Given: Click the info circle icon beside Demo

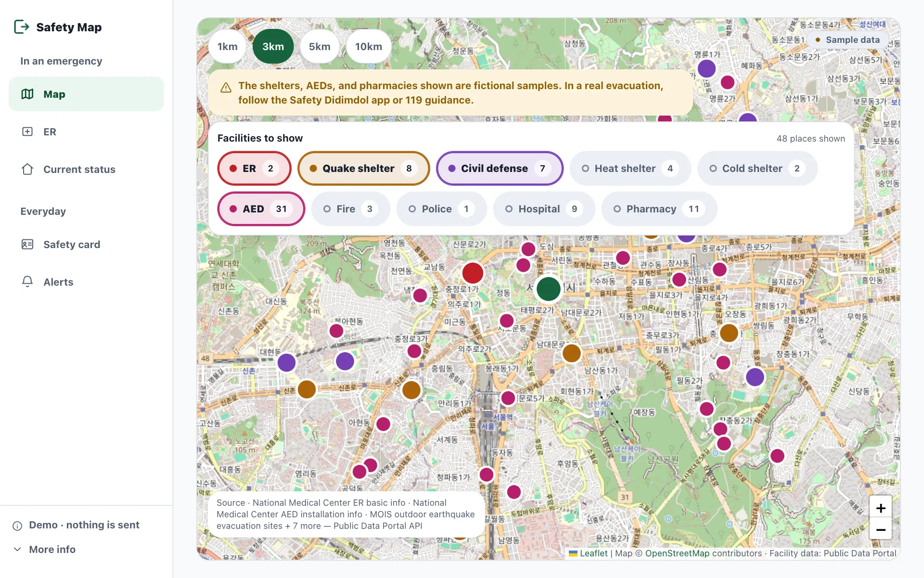Looking at the screenshot, I should click(17, 525).
